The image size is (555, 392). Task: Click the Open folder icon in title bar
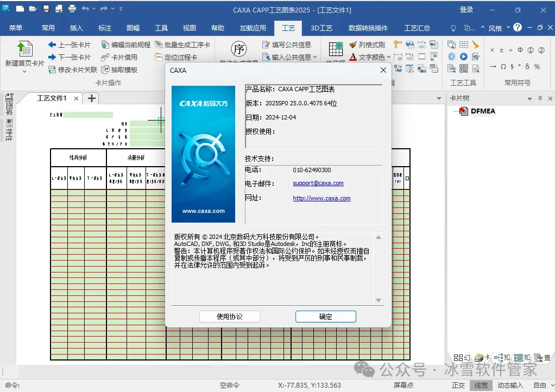click(33, 9)
